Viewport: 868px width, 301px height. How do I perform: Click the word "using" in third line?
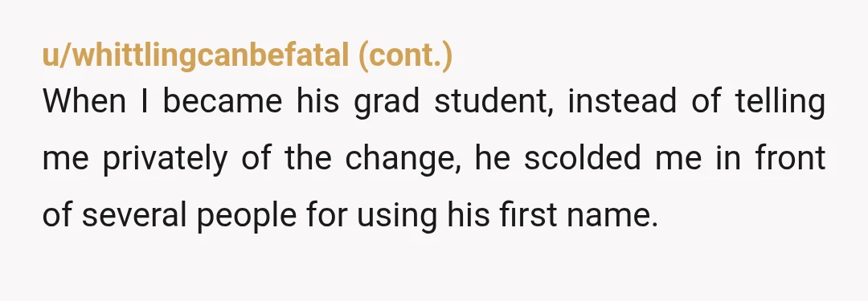click(397, 217)
